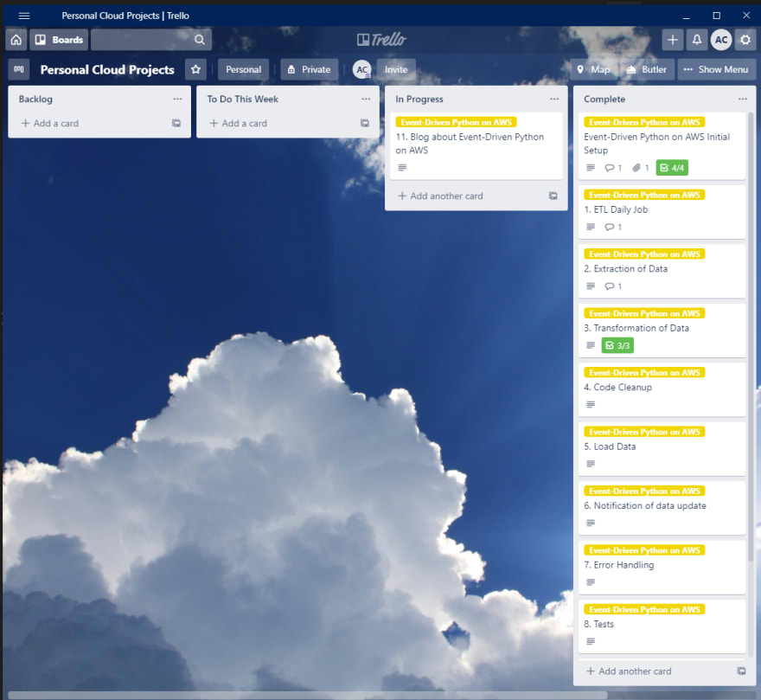Add another card in Complete list
761x700 pixels.
point(629,671)
